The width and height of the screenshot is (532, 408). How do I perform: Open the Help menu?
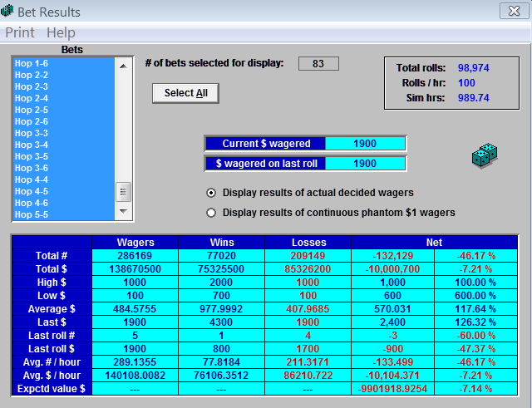[61, 32]
